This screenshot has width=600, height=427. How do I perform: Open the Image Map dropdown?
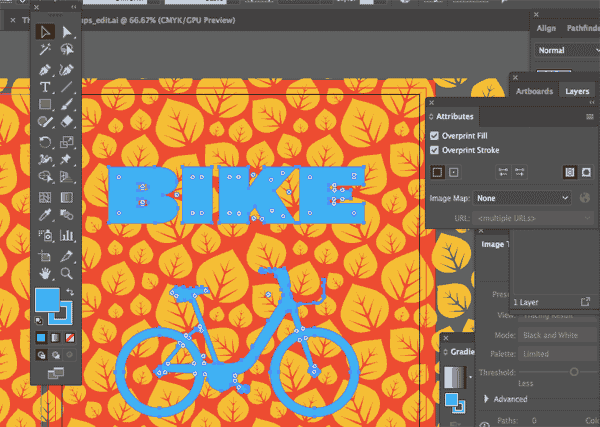point(522,198)
